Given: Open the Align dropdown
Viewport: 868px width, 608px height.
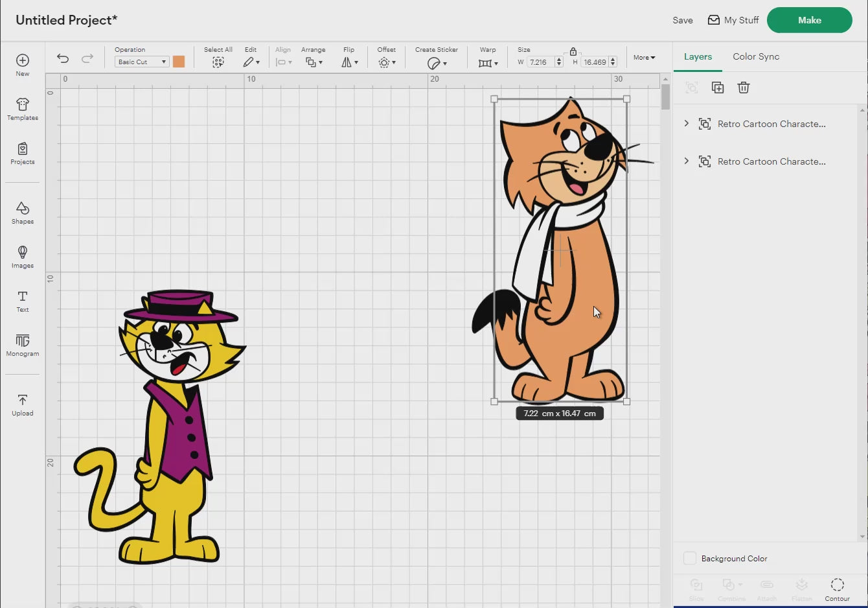Looking at the screenshot, I should pos(284,62).
